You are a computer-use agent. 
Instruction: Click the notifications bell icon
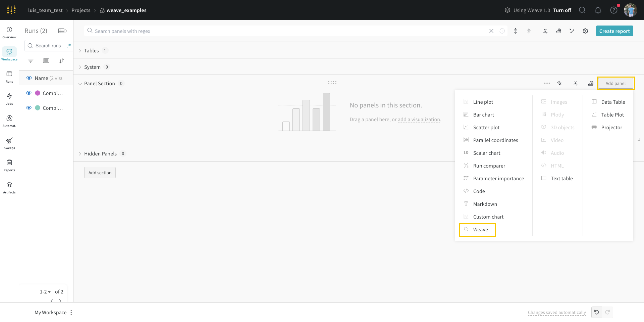[598, 10]
